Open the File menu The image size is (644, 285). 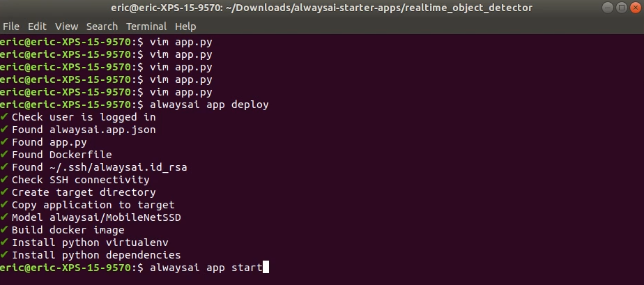tap(11, 26)
